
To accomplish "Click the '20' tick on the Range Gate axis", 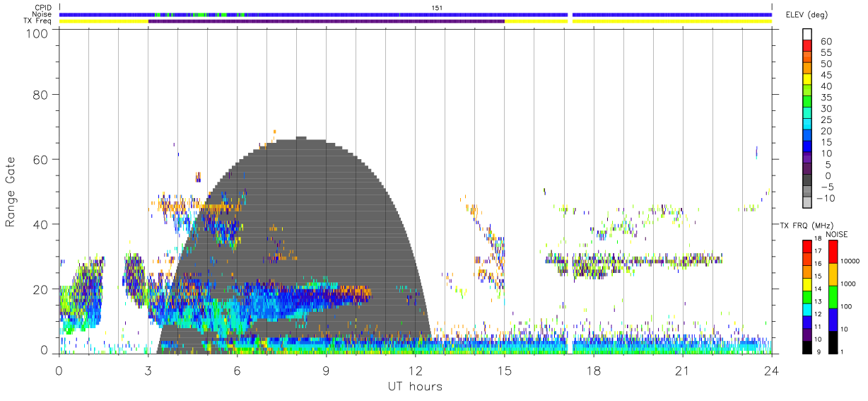I will 40,289.
